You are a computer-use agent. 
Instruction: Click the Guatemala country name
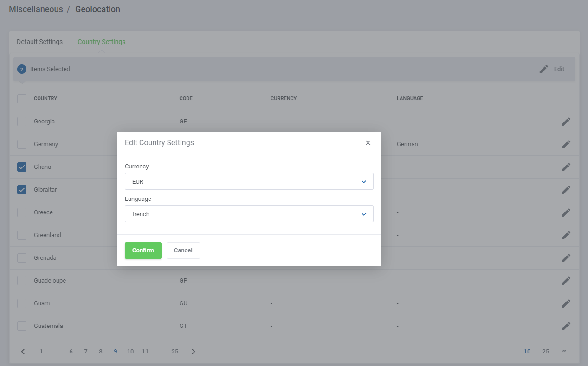pyautogui.click(x=48, y=326)
